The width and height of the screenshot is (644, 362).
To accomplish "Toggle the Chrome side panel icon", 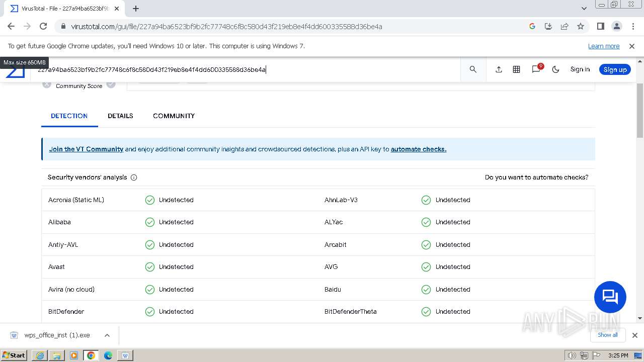I will tap(600, 26).
